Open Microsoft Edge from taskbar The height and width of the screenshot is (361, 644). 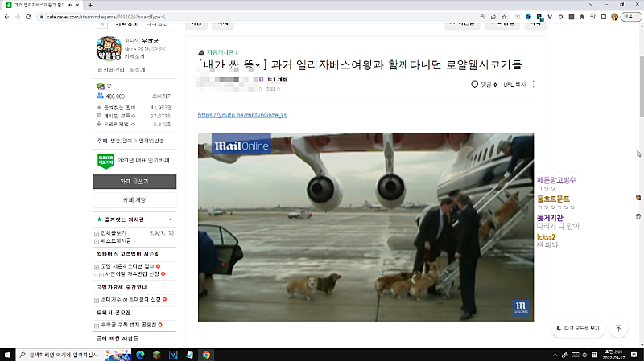(x=140, y=355)
